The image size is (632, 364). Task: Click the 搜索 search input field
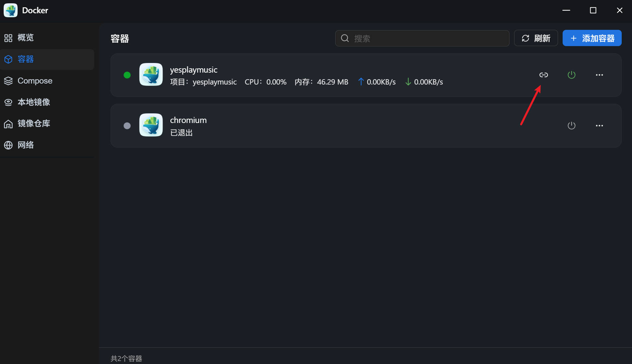coord(422,38)
